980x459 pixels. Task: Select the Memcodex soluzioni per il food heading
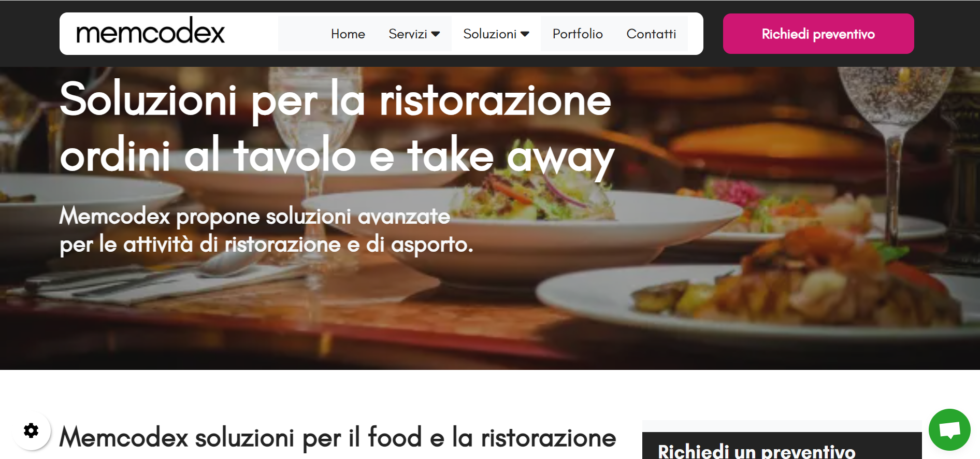pyautogui.click(x=338, y=438)
